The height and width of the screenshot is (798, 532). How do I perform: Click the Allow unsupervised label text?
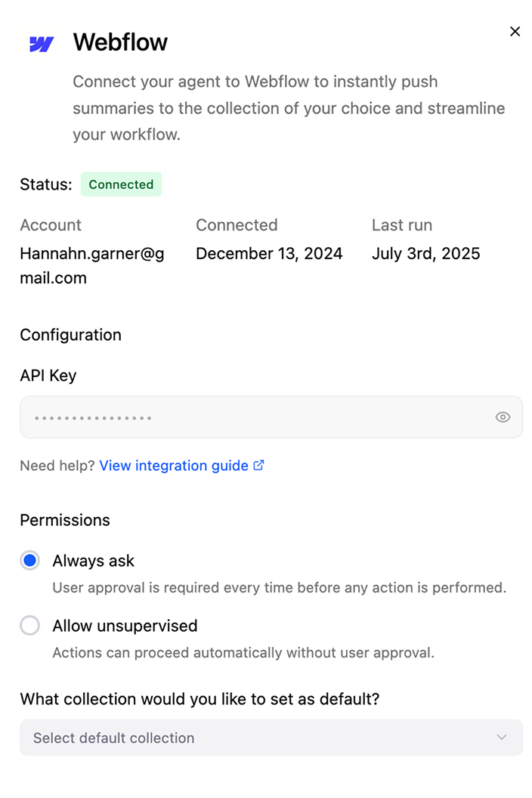tap(125, 626)
